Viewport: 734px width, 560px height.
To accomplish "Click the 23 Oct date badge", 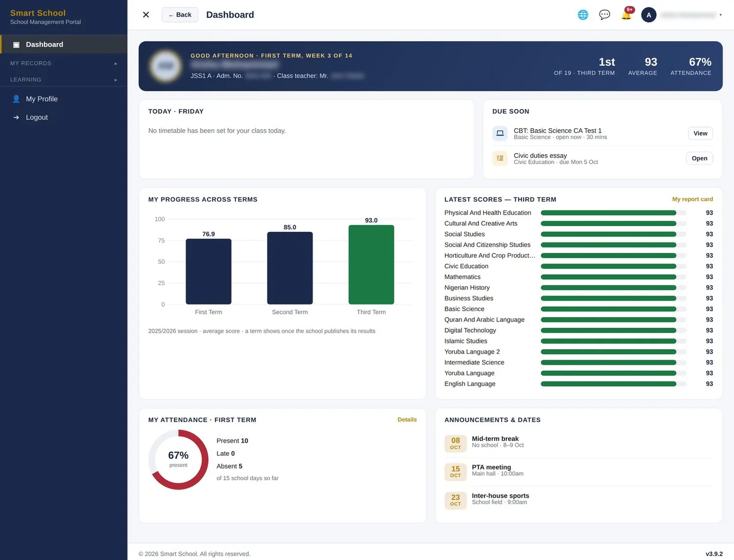I will tap(456, 500).
